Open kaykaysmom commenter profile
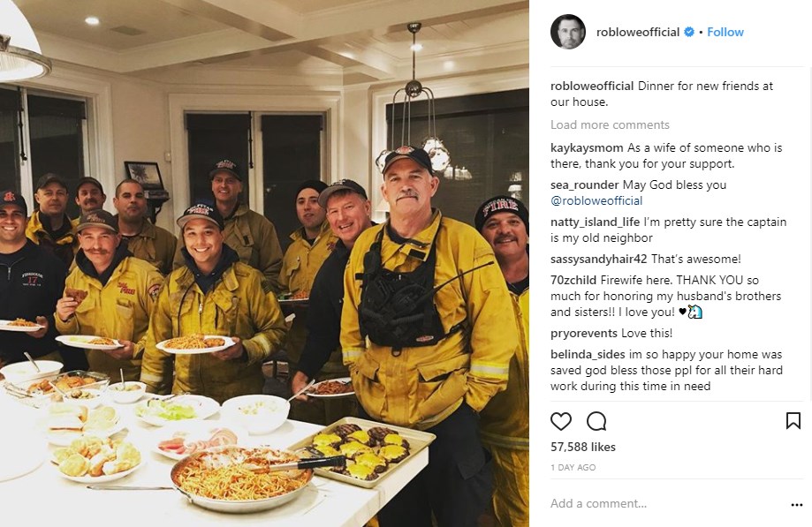The height and width of the screenshot is (527, 812). coord(587,148)
